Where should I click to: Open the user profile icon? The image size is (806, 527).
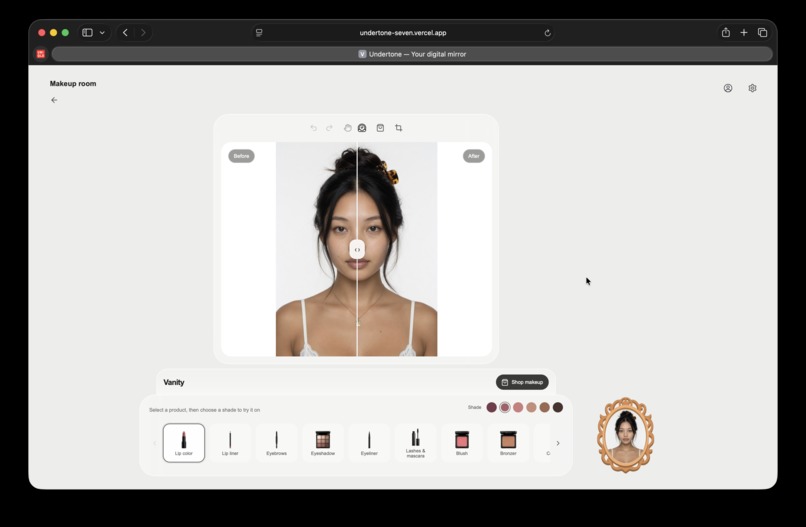728,88
